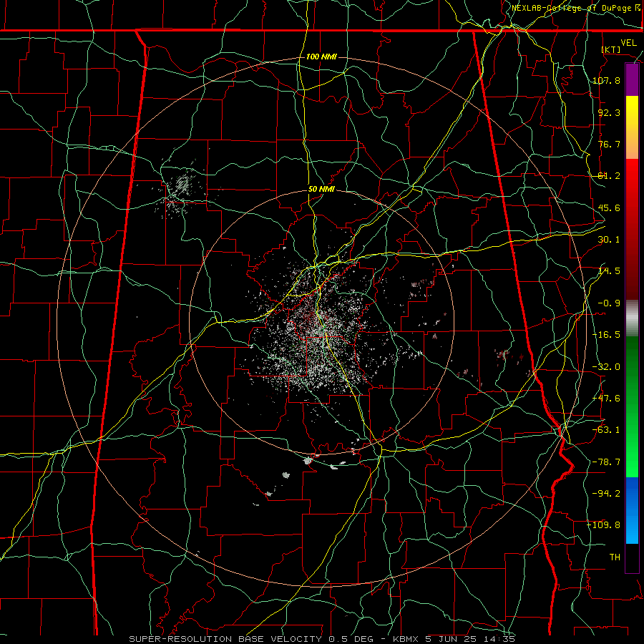Click the -47.6 scale value

pyautogui.click(x=606, y=399)
